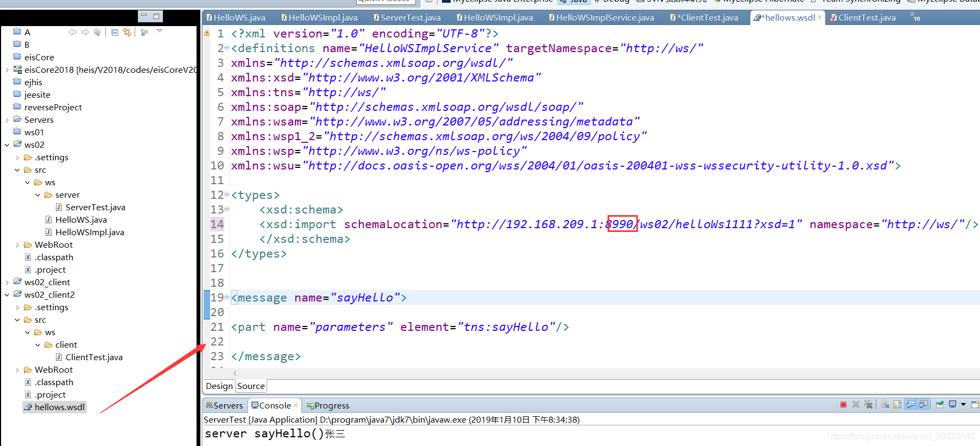Expand the Servers project

(7, 120)
